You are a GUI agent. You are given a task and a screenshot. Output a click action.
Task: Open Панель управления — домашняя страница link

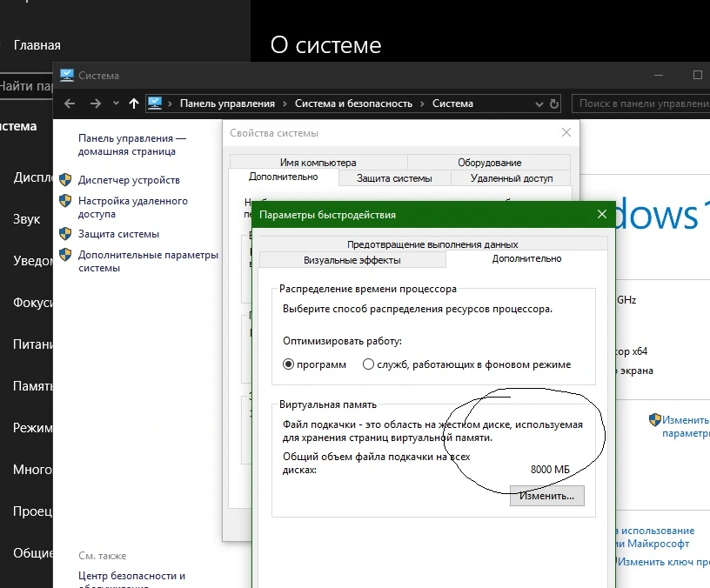pos(131,145)
